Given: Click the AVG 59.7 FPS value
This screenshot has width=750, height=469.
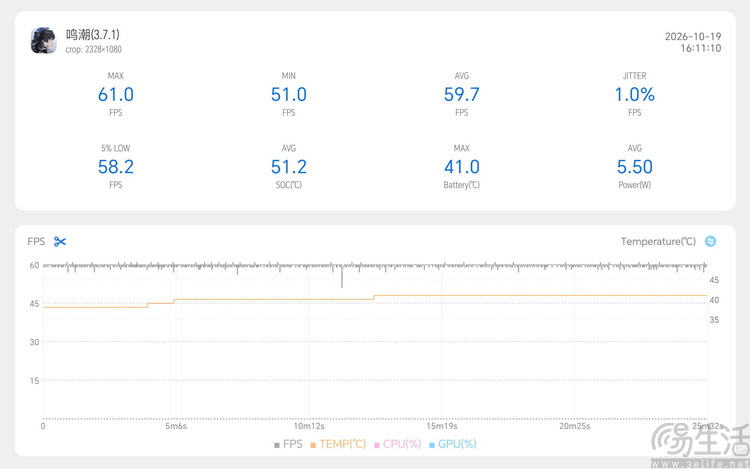Looking at the screenshot, I should tap(462, 94).
